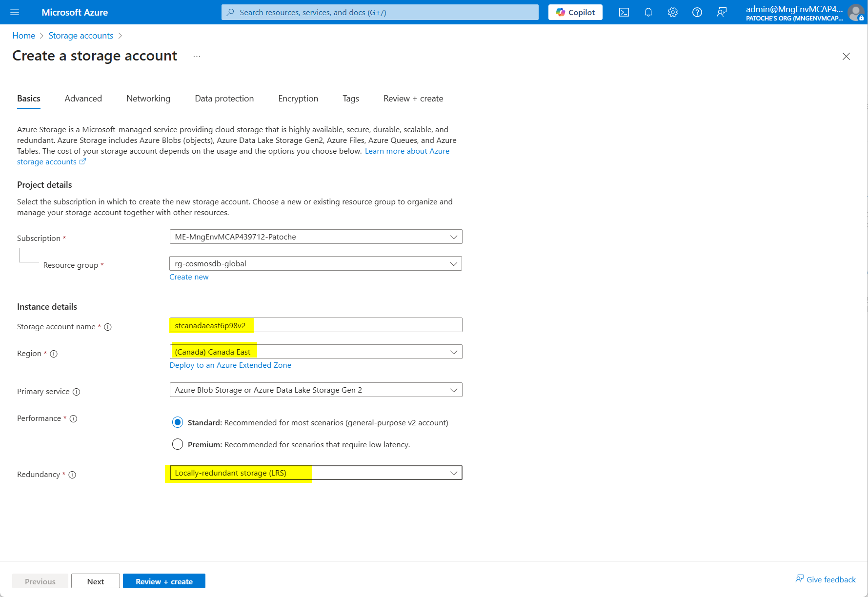Click the info icon beside Storage account name
Viewport: 868px width, 597px height.
tap(108, 327)
